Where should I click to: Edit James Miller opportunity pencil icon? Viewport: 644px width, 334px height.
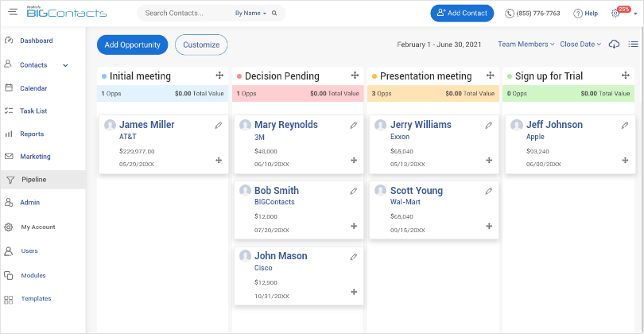point(219,126)
